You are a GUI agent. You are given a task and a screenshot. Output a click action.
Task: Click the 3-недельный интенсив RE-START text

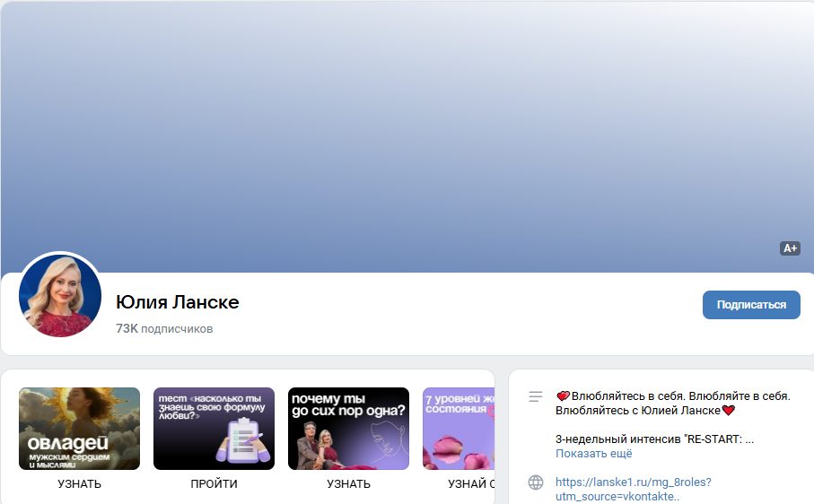(x=653, y=439)
